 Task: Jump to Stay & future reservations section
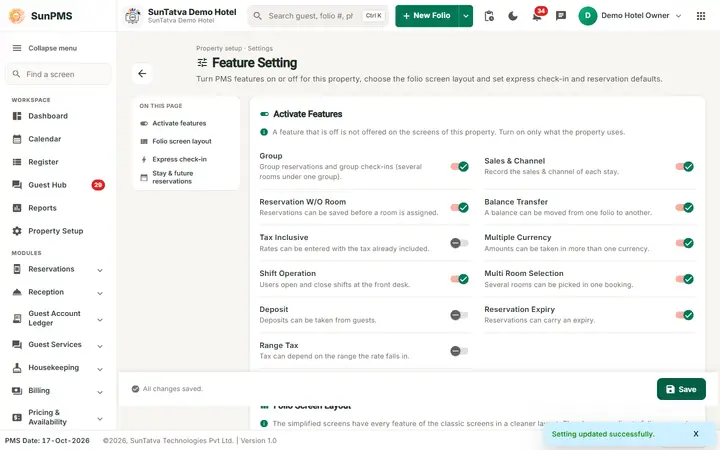[185, 177]
